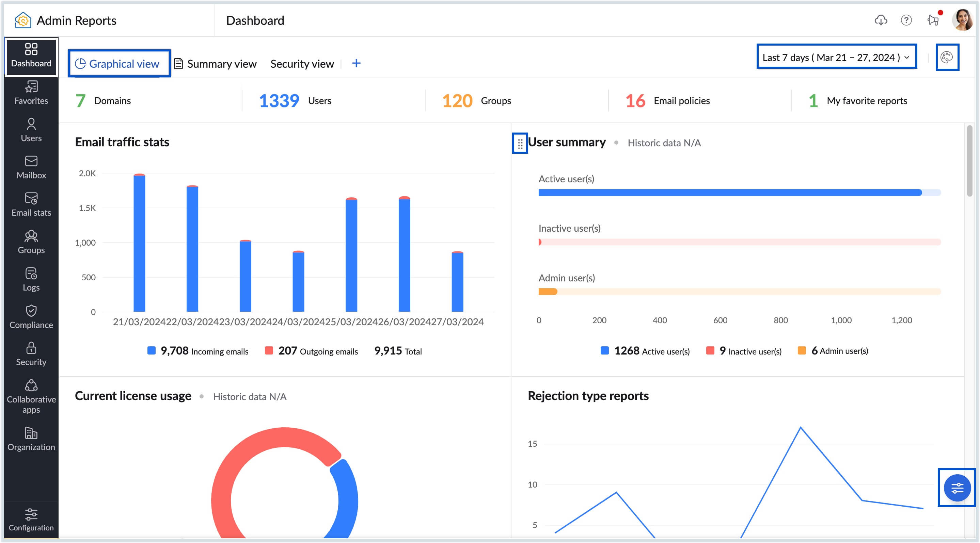Click the cloud download icon
980x543 pixels.
click(881, 20)
